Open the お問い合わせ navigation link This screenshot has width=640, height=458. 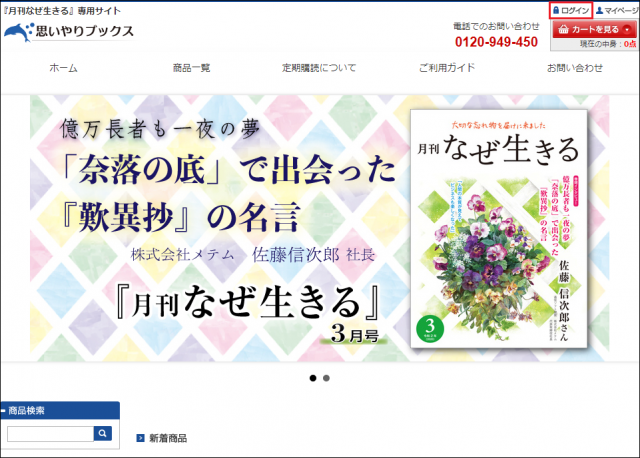(x=575, y=68)
